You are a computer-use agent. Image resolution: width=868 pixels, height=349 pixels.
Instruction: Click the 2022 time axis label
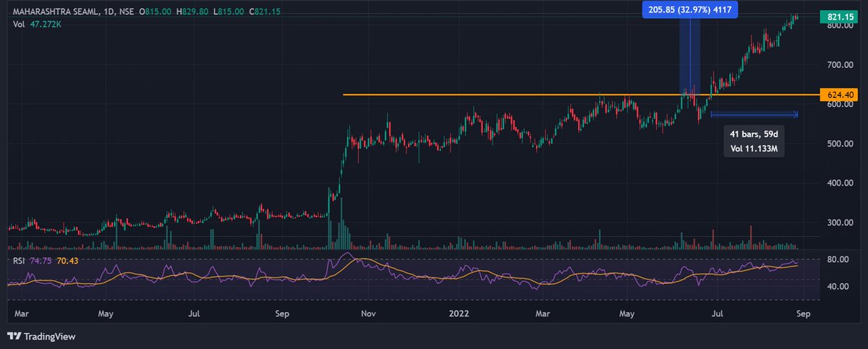coord(458,314)
